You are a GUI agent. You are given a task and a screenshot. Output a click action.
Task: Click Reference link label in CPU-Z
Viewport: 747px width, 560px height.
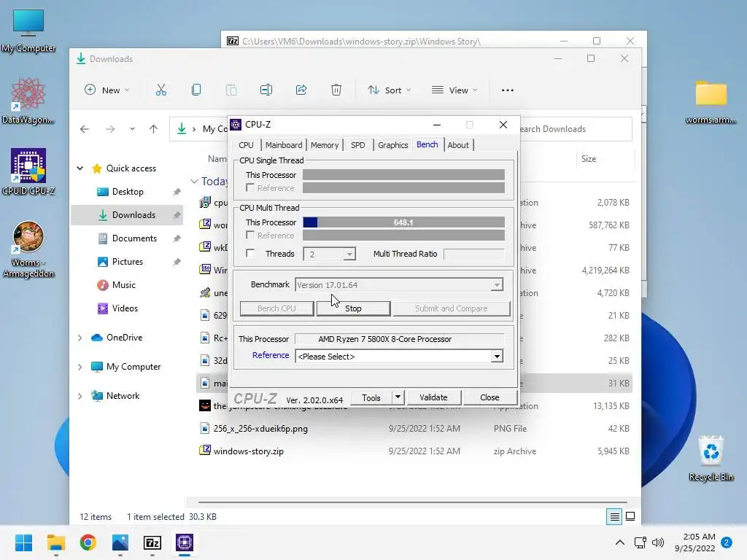tap(271, 355)
